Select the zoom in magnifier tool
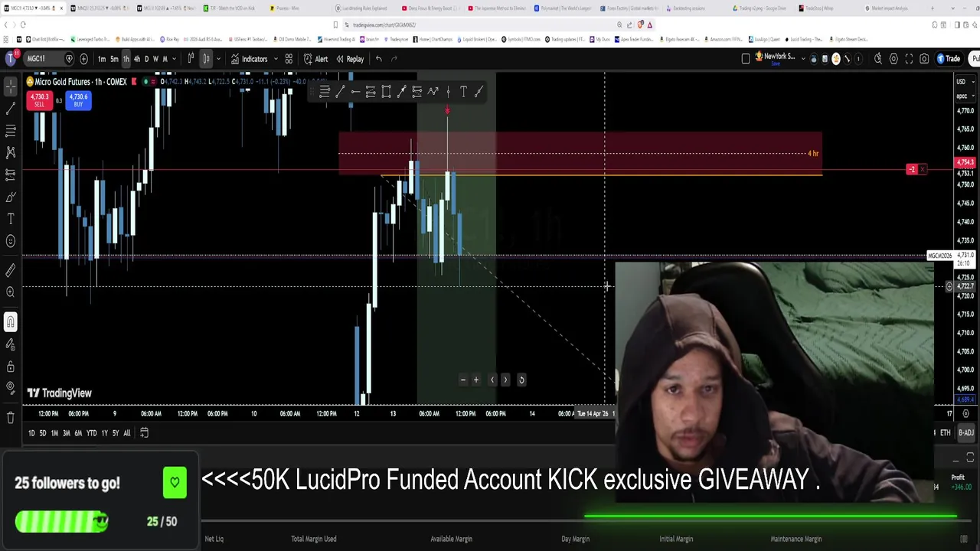Viewport: 980px width, 551px height. pos(11,292)
